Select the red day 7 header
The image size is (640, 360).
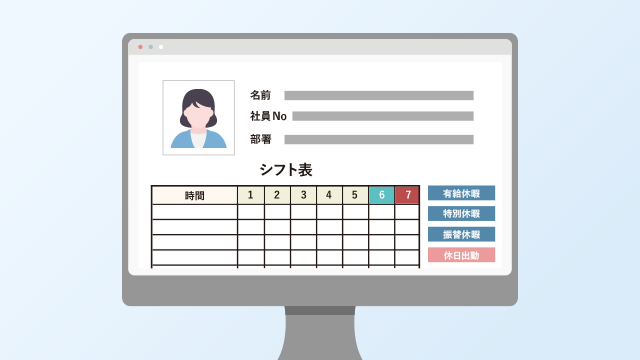[407, 196]
